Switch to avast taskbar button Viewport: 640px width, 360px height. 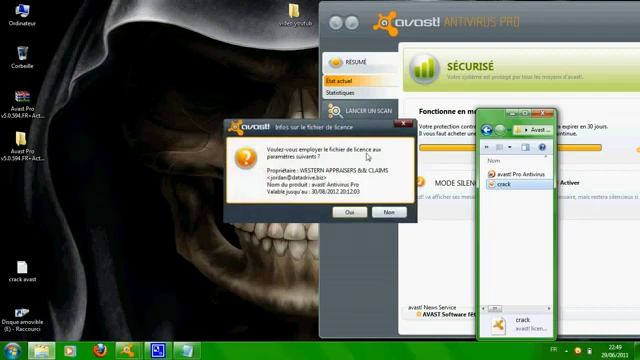(x=128, y=351)
